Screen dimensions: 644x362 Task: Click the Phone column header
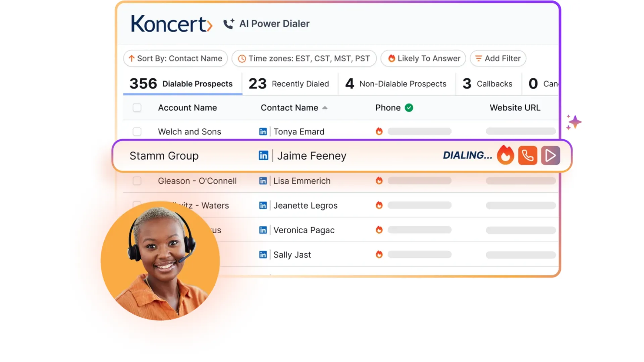pos(388,108)
